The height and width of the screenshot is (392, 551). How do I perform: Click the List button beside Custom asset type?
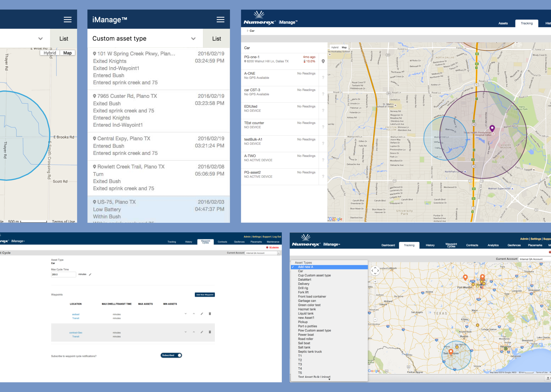pyautogui.click(x=216, y=39)
